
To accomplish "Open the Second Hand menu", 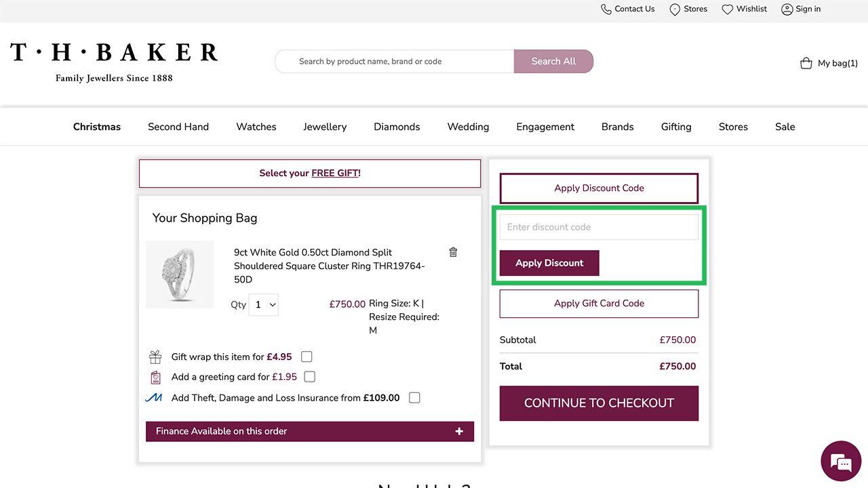I will coord(178,127).
